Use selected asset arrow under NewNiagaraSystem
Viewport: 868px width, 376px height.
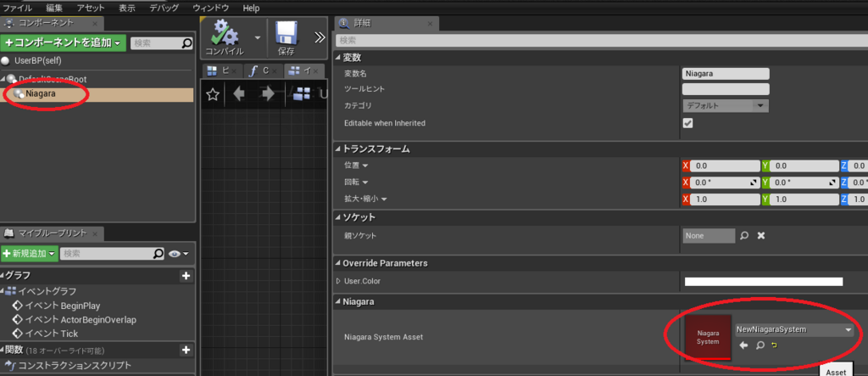(743, 345)
